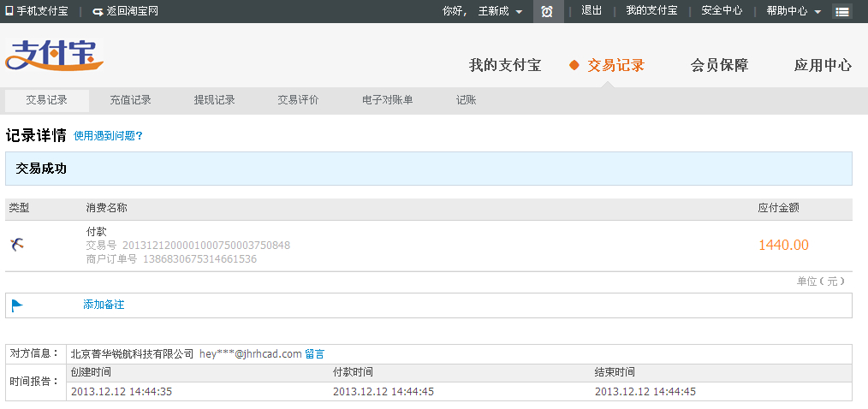
Task: Open the 电子对账单 tab
Action: 387,100
